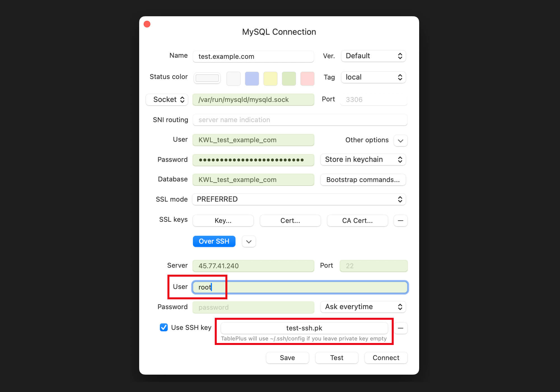Click the minus icon next to test-ssh.pk
560x392 pixels.
[400, 328]
